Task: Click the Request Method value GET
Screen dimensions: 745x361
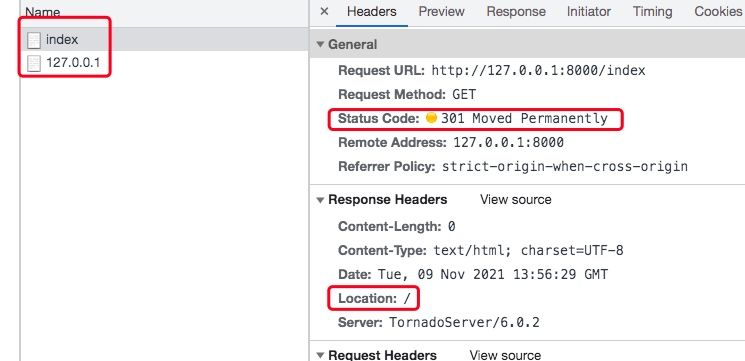Action: (464, 95)
